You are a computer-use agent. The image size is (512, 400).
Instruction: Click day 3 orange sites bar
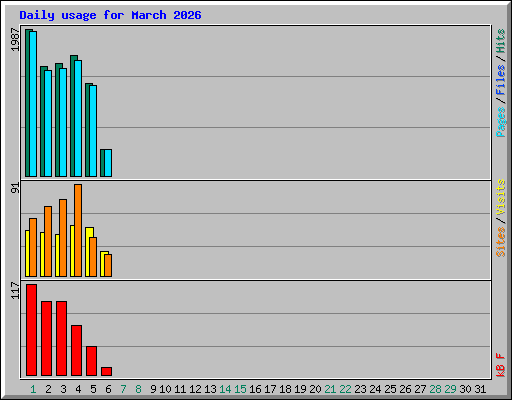[x=63, y=238]
